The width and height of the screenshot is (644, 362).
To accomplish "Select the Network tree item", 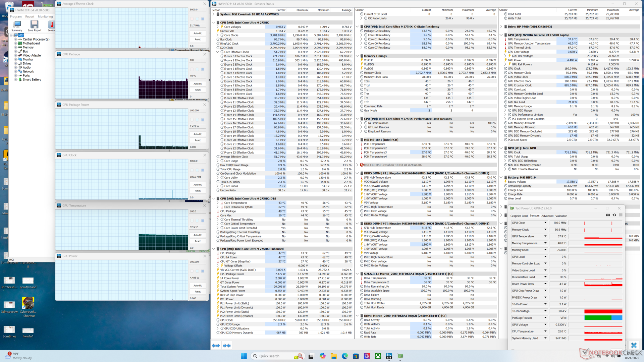I will coord(28,71).
